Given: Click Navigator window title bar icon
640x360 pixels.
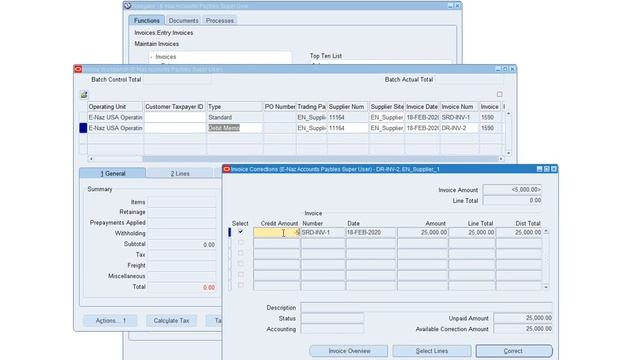Looking at the screenshot, I should tap(127, 6).
